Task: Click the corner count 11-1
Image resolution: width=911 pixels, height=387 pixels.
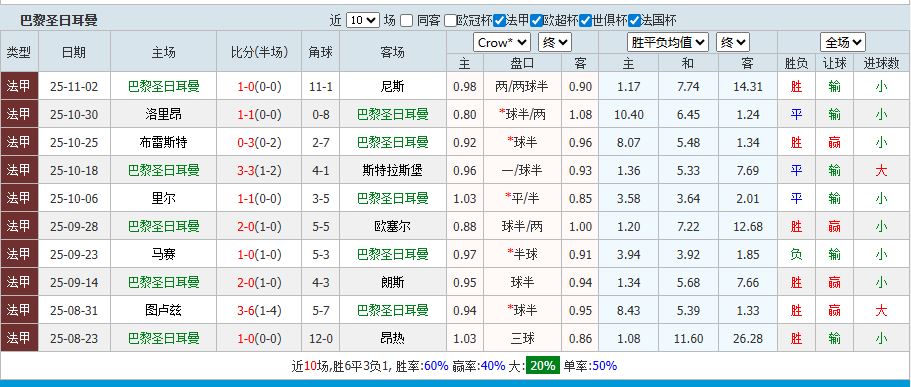Action: [x=321, y=87]
